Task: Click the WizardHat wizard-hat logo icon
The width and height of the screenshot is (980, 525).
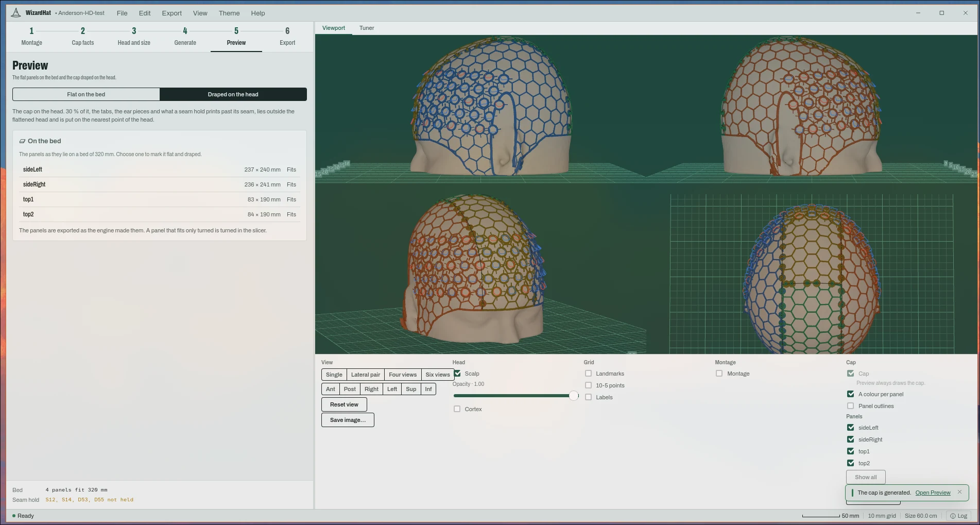Action: pyautogui.click(x=16, y=13)
